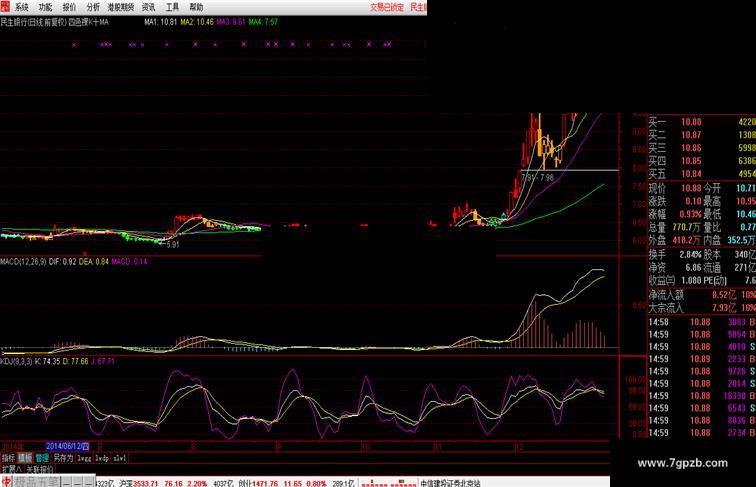
Task: Click the 买三 10.86 bid row
Action: pyautogui.click(x=702, y=148)
